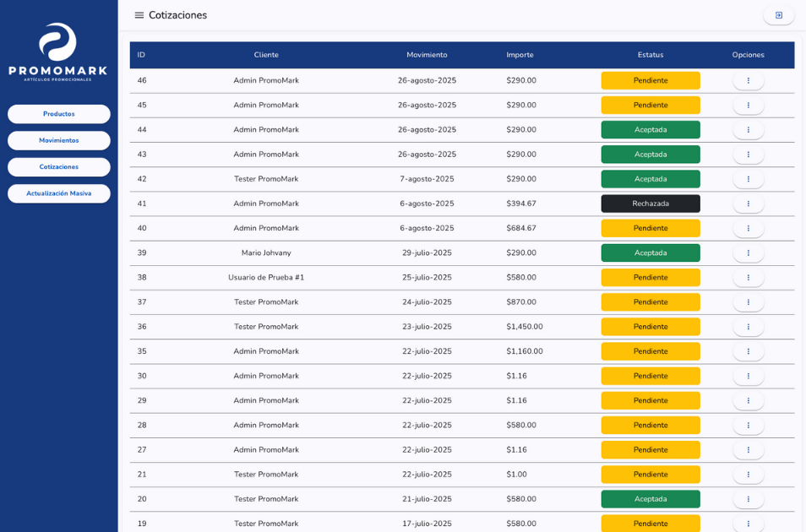Open three-dot options for quotation 41

pyautogui.click(x=748, y=204)
